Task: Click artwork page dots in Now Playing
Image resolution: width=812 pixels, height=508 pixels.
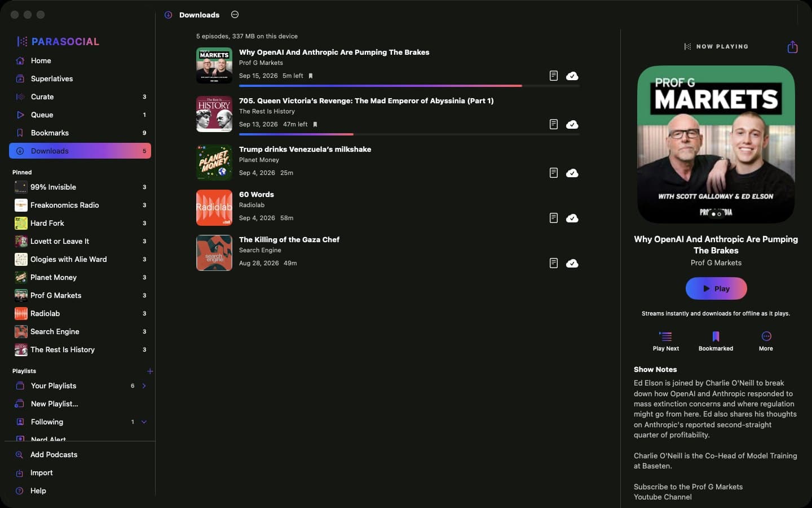Action: click(x=716, y=214)
